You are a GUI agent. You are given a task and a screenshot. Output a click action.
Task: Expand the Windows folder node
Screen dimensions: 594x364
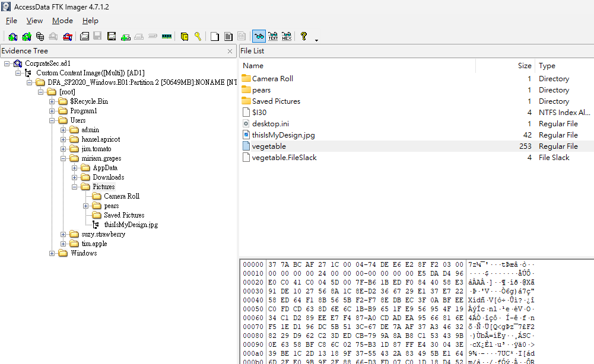(52, 253)
